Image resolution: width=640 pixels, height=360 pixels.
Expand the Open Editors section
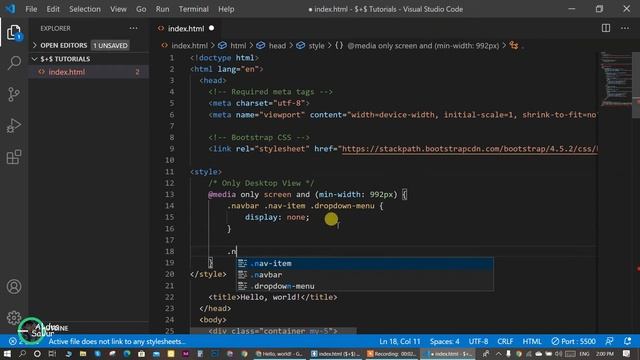63,45
